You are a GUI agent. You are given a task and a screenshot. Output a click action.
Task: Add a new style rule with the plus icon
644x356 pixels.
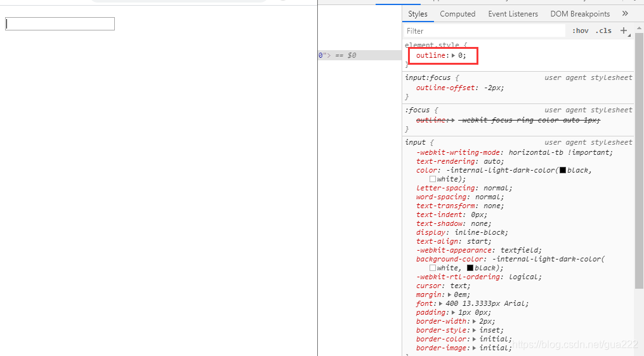[624, 31]
